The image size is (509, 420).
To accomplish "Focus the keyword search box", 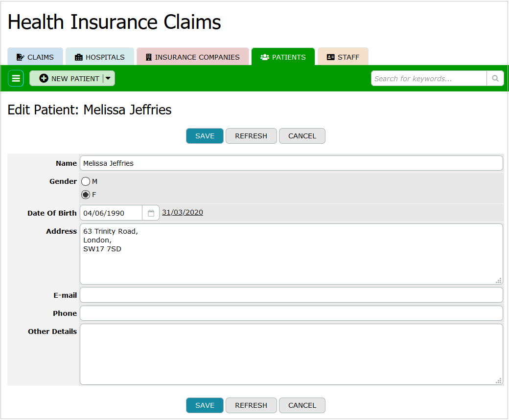I will pyautogui.click(x=429, y=78).
